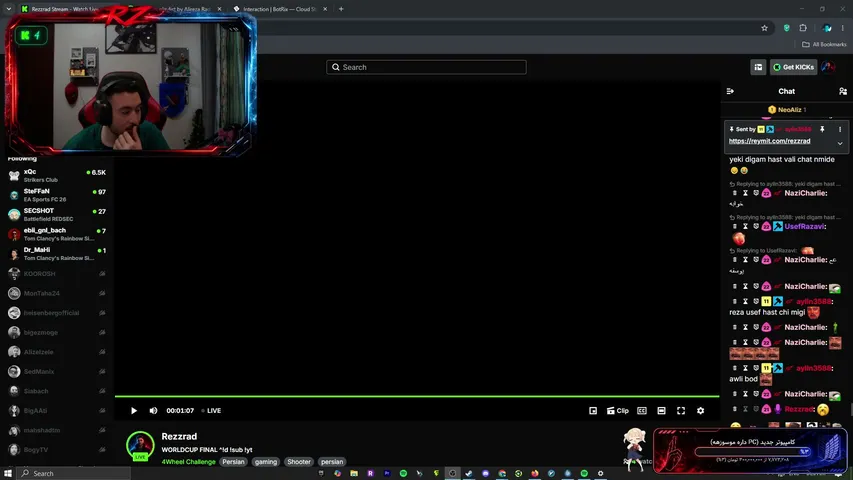Click the Kick search field

[426, 67]
